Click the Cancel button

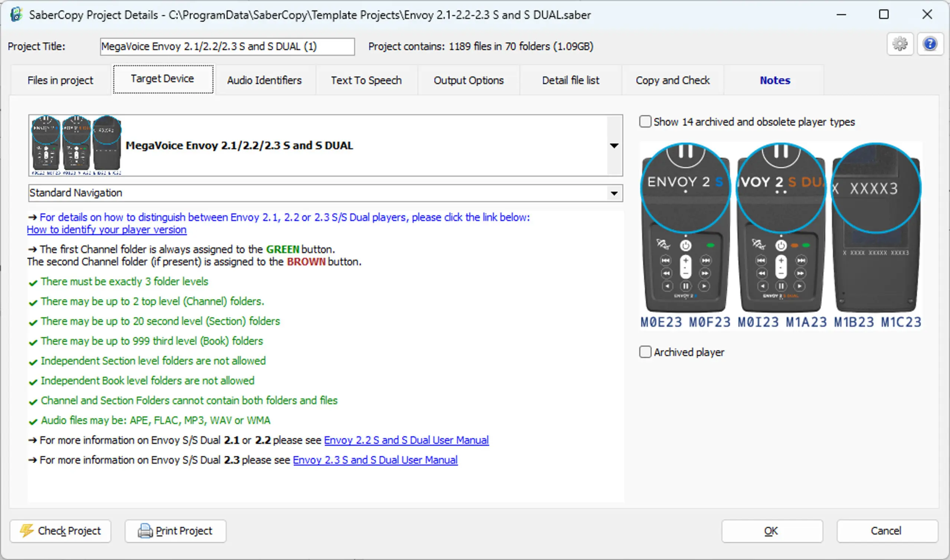point(887,531)
